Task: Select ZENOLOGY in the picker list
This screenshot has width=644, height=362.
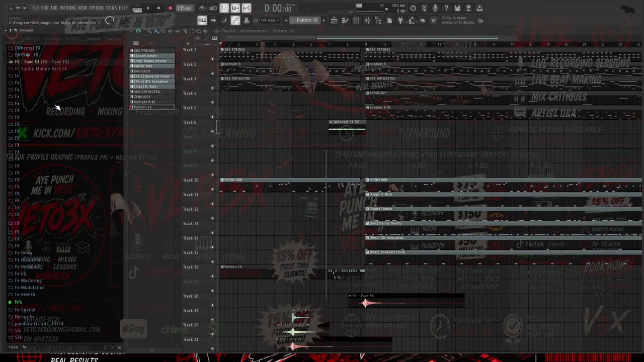Action: [x=152, y=97]
